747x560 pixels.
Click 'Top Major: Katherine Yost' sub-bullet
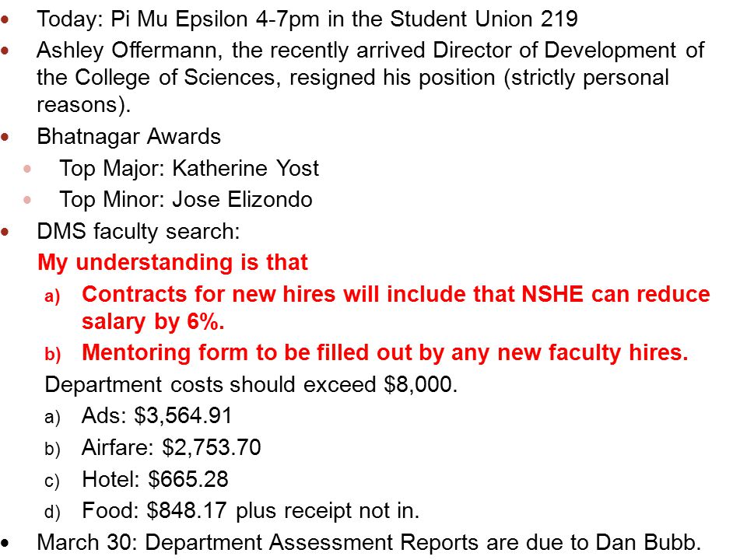tap(189, 169)
